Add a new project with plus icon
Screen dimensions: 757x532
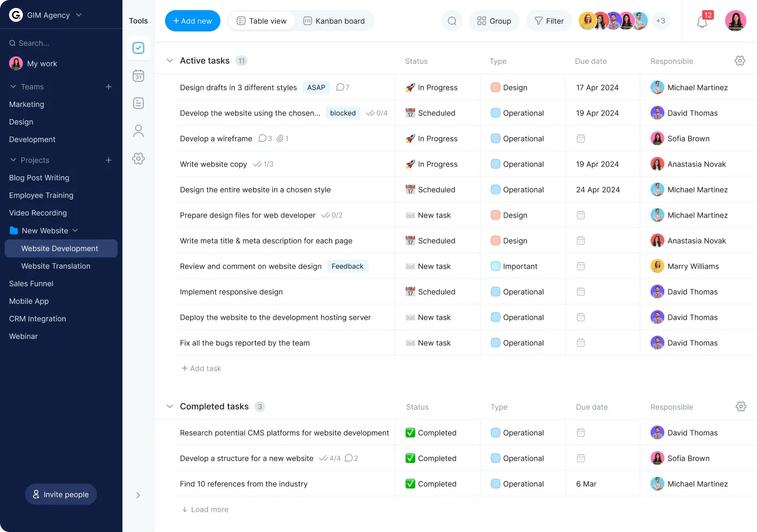[109, 160]
